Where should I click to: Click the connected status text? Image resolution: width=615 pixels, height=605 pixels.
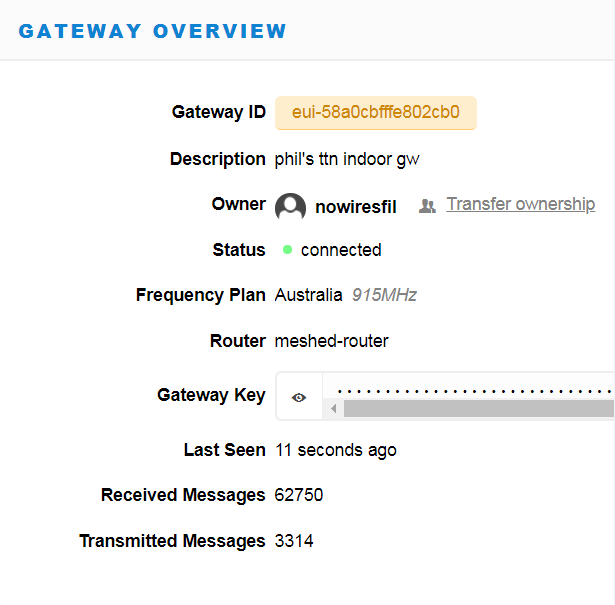(341, 250)
